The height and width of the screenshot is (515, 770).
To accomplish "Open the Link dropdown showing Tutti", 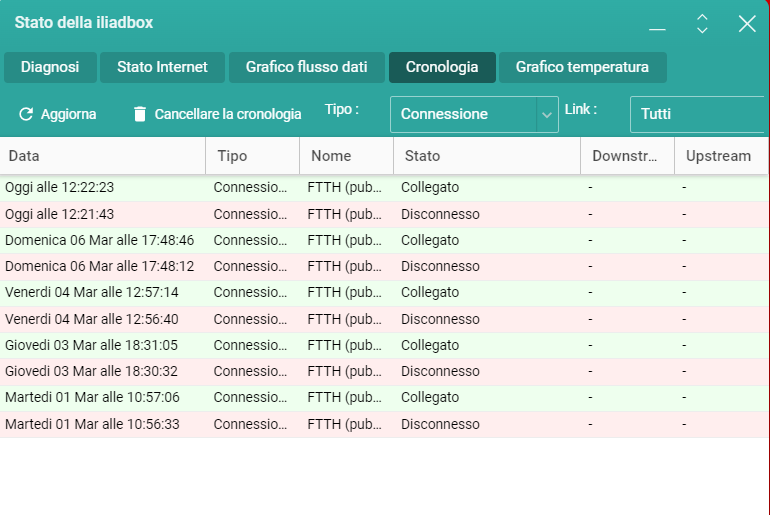I will click(697, 114).
